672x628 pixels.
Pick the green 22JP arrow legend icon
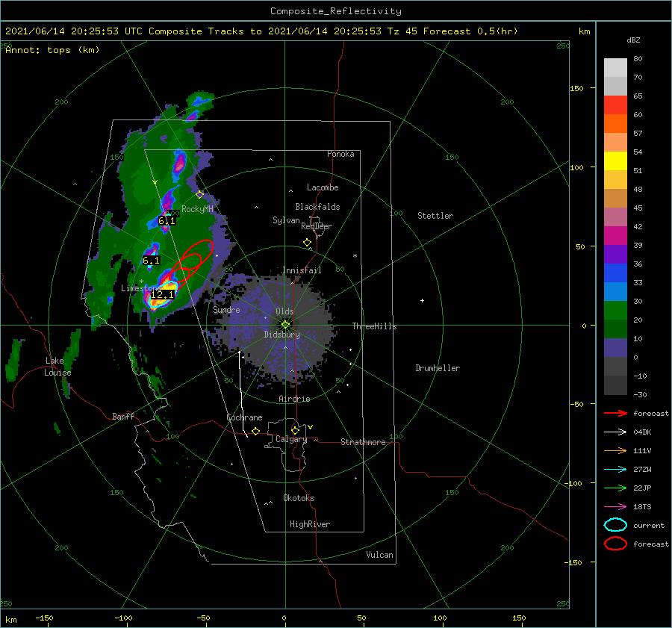click(x=615, y=488)
